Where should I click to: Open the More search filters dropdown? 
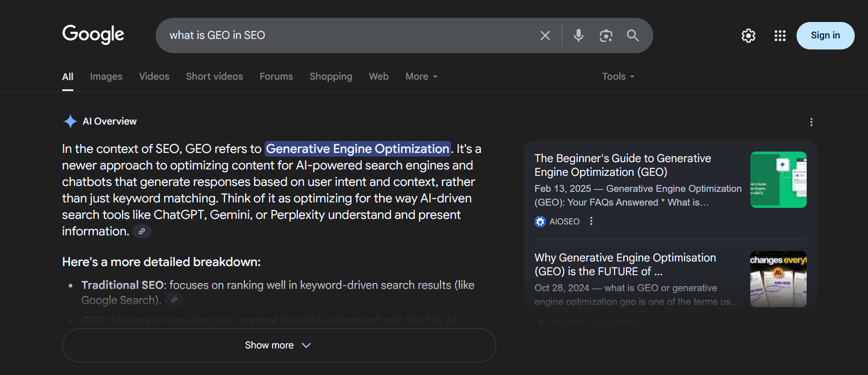point(421,76)
